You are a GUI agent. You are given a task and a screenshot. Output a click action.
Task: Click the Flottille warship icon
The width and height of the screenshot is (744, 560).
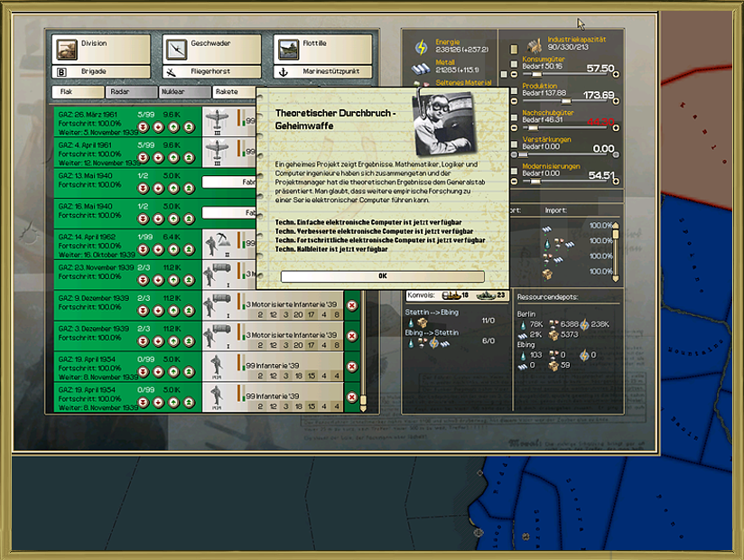[287, 49]
